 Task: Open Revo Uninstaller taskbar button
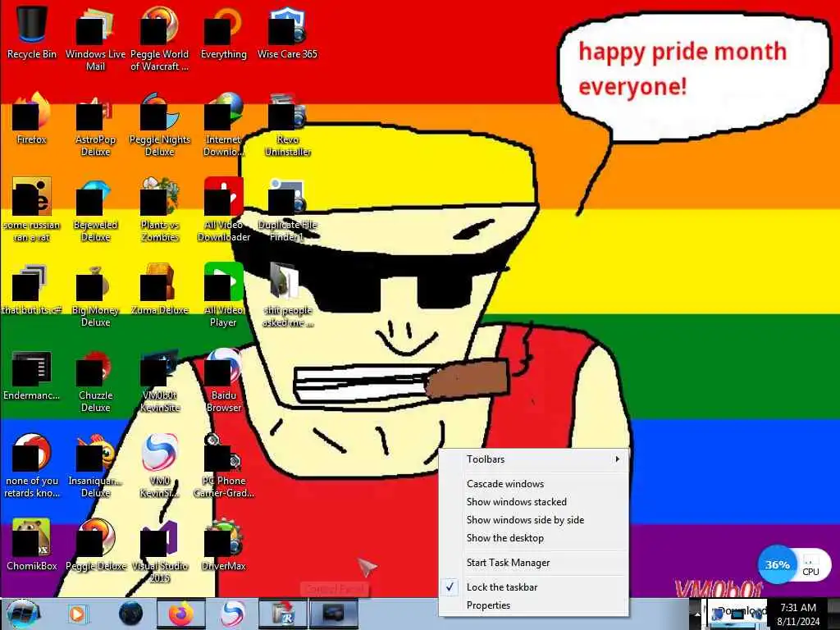pyautogui.click(x=283, y=614)
